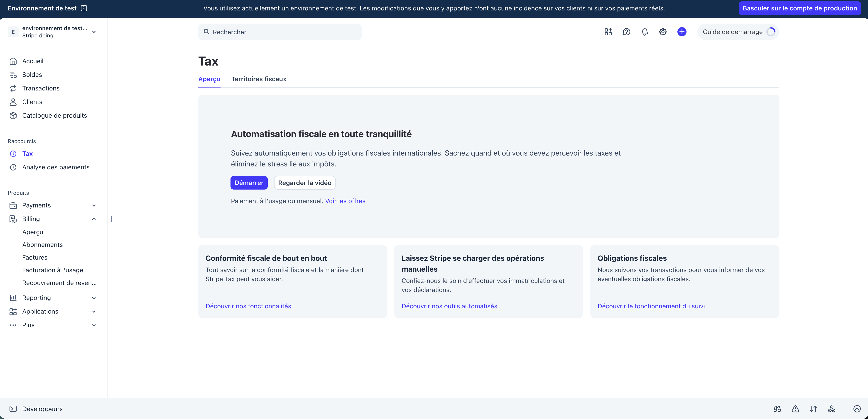The image size is (868, 419).
Task: Click the Billing invoice icon
Action: click(13, 219)
